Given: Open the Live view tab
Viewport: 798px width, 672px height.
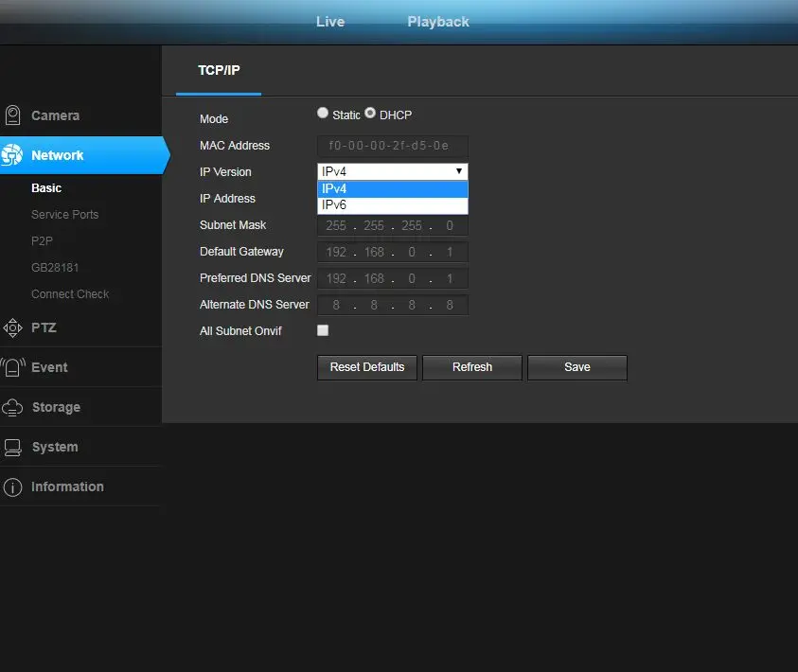Looking at the screenshot, I should pyautogui.click(x=330, y=22).
